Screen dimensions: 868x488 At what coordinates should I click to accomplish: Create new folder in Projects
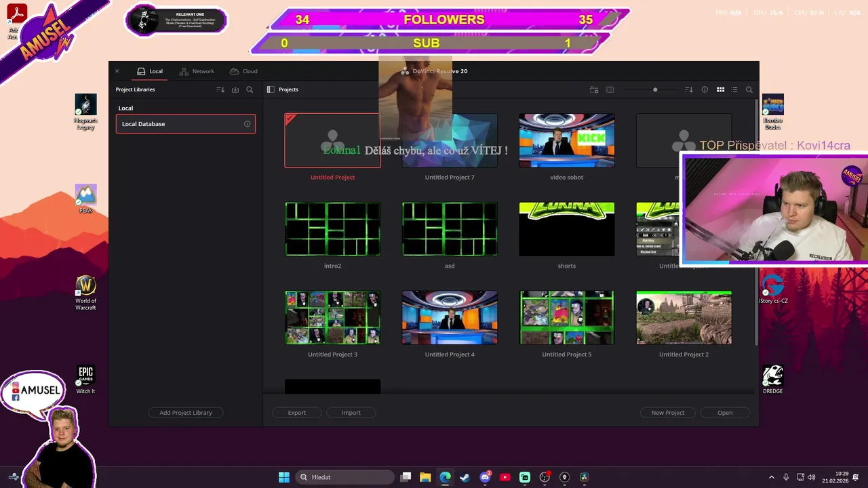click(594, 89)
